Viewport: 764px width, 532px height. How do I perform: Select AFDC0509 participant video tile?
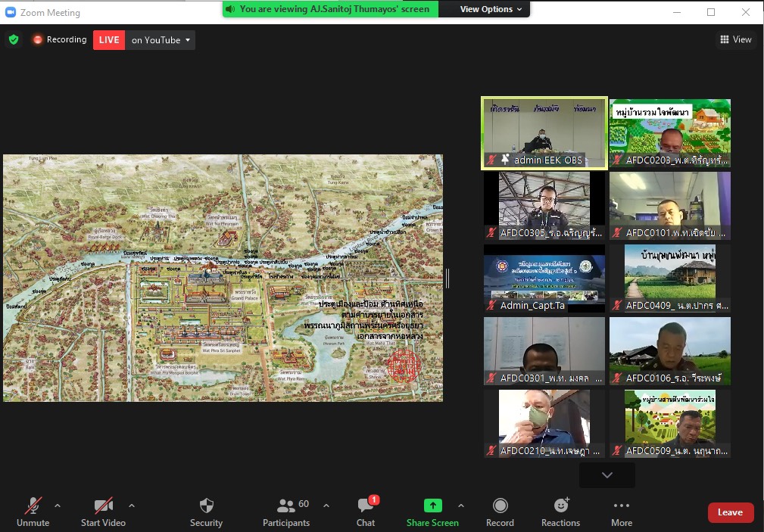pos(670,423)
